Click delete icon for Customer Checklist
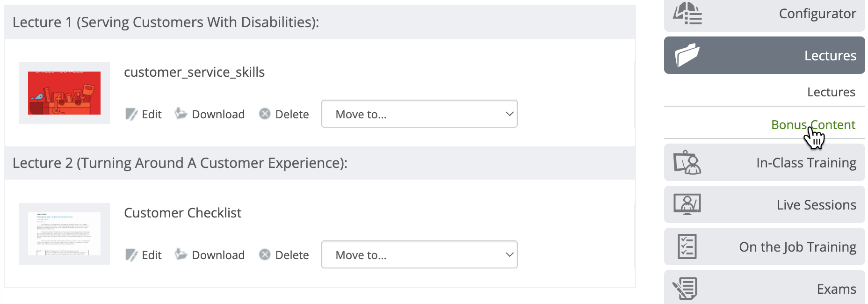Screen dimensions: 868x304 (265, 254)
